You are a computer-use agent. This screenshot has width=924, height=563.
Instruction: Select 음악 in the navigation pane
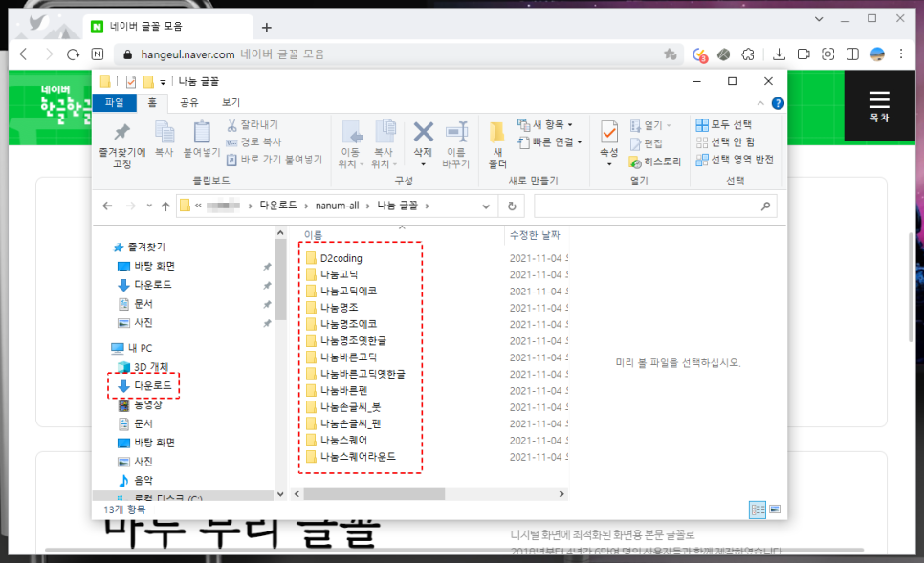point(136,480)
